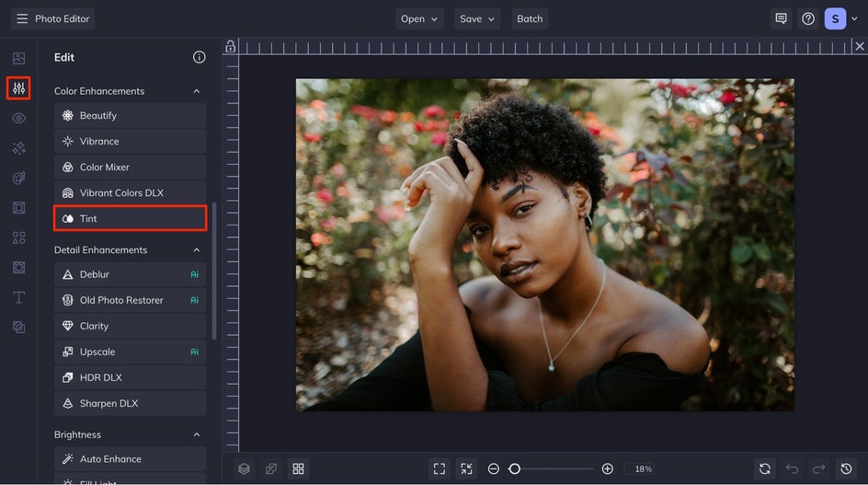The width and height of the screenshot is (868, 485).
Task: Click the Batch button
Action: (x=530, y=18)
